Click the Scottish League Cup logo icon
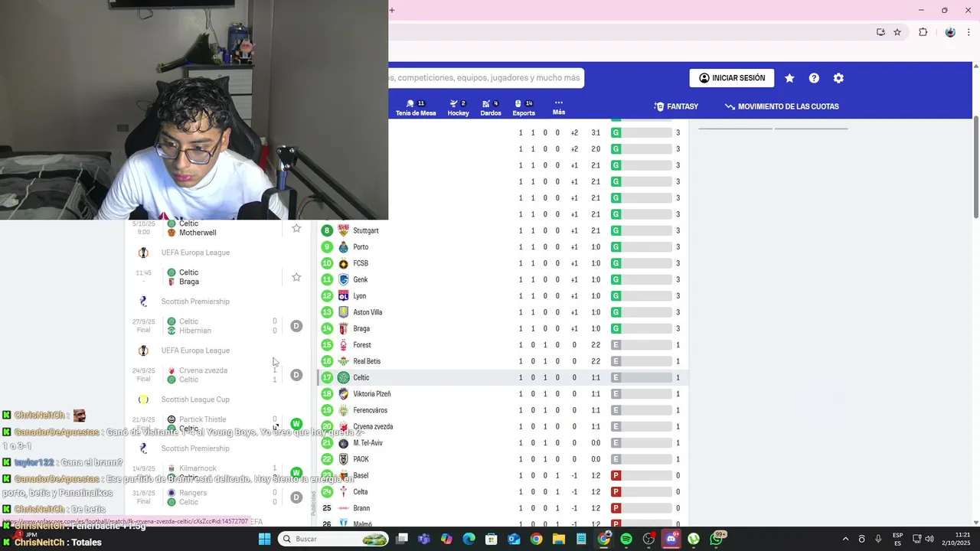The height and width of the screenshot is (551, 980). pyautogui.click(x=143, y=399)
